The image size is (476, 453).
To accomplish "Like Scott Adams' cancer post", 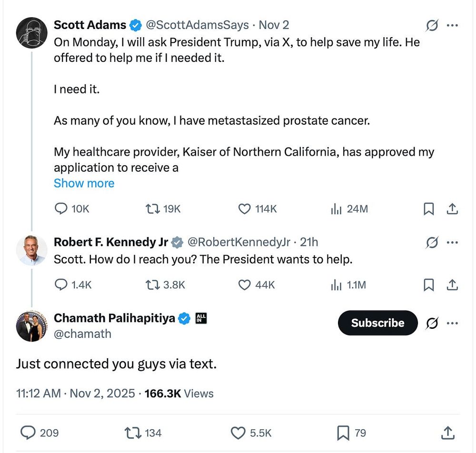I will coord(245,209).
